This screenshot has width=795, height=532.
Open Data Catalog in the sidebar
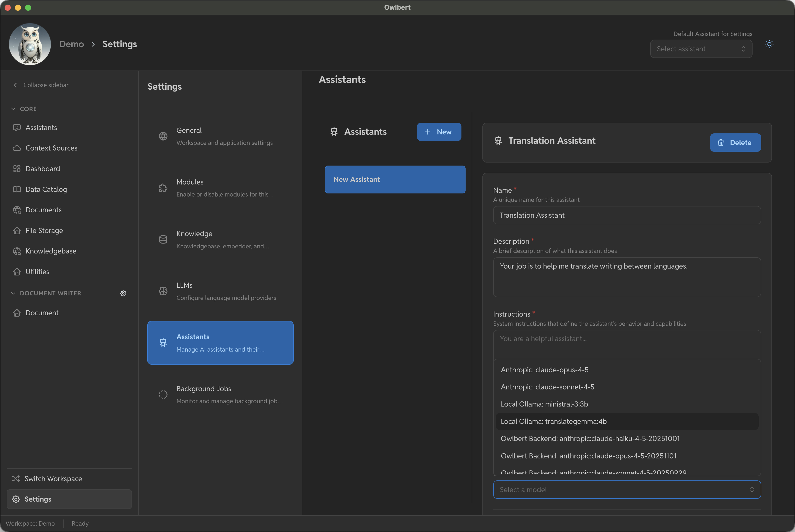(x=46, y=189)
